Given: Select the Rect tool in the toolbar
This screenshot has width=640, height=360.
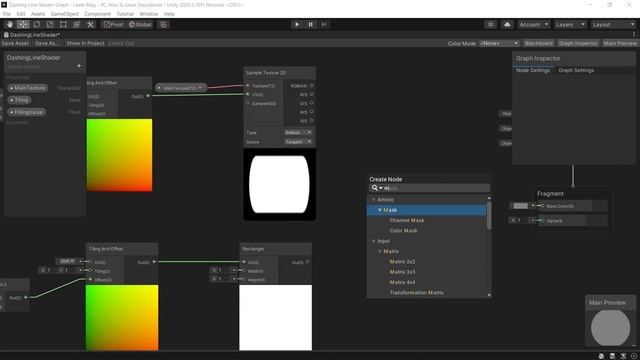Looking at the screenshot, I should point(63,24).
